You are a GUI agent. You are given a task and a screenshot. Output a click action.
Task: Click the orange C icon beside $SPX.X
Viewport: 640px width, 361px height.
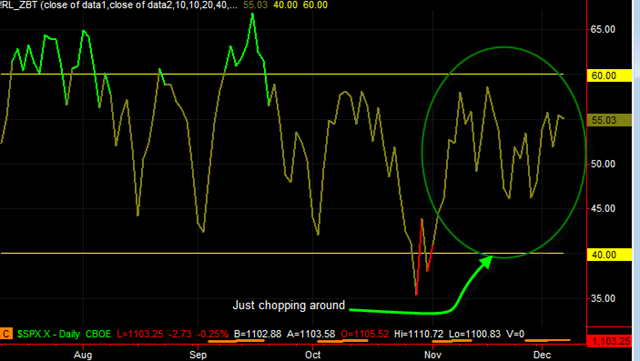(6, 334)
